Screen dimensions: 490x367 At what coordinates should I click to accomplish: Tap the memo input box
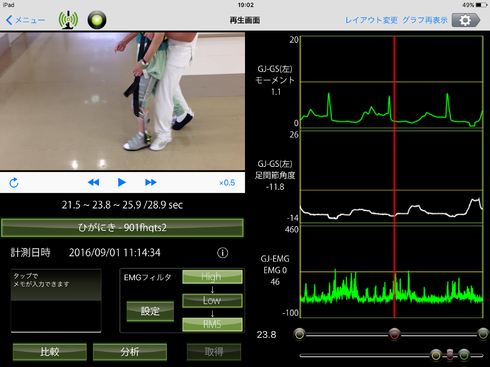click(56, 301)
